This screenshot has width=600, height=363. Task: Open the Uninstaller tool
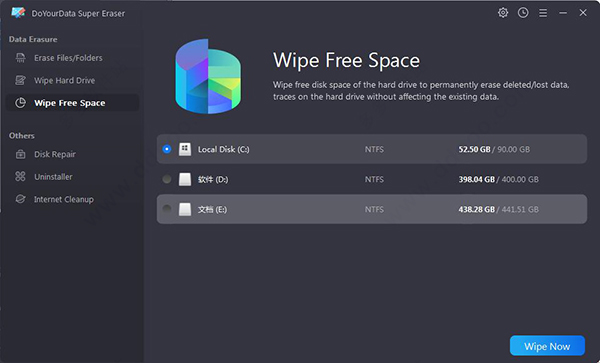coord(73,177)
